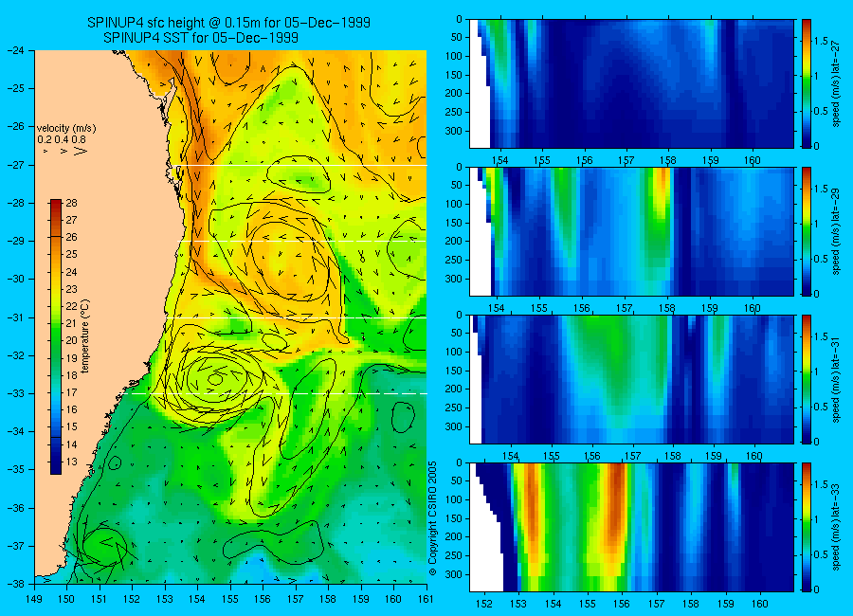The height and width of the screenshot is (616, 853).
Task: Click the "0.2 0.4 0.8" velocity scale values
Action: [x=62, y=140]
